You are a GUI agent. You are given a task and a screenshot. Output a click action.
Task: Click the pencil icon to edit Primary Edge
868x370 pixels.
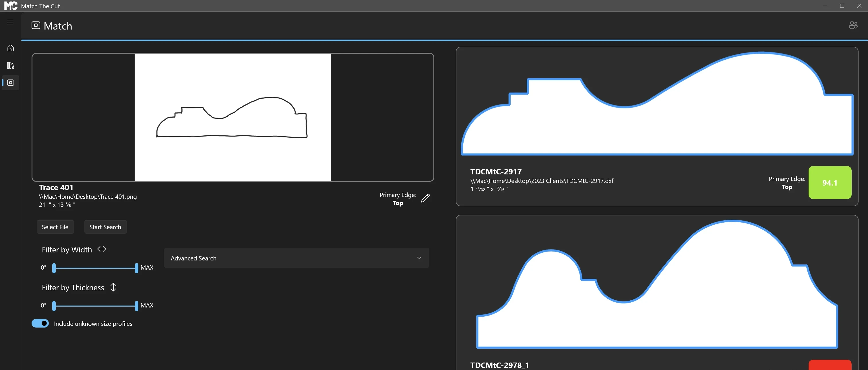[x=425, y=198]
